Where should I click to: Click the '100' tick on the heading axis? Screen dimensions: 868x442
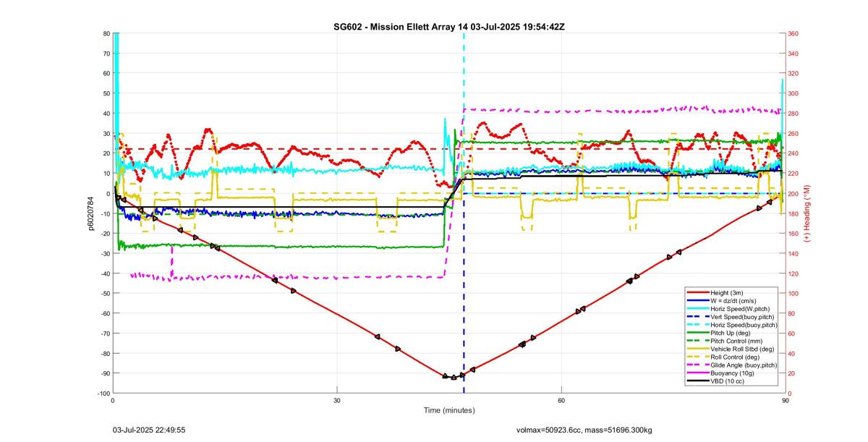coord(793,294)
